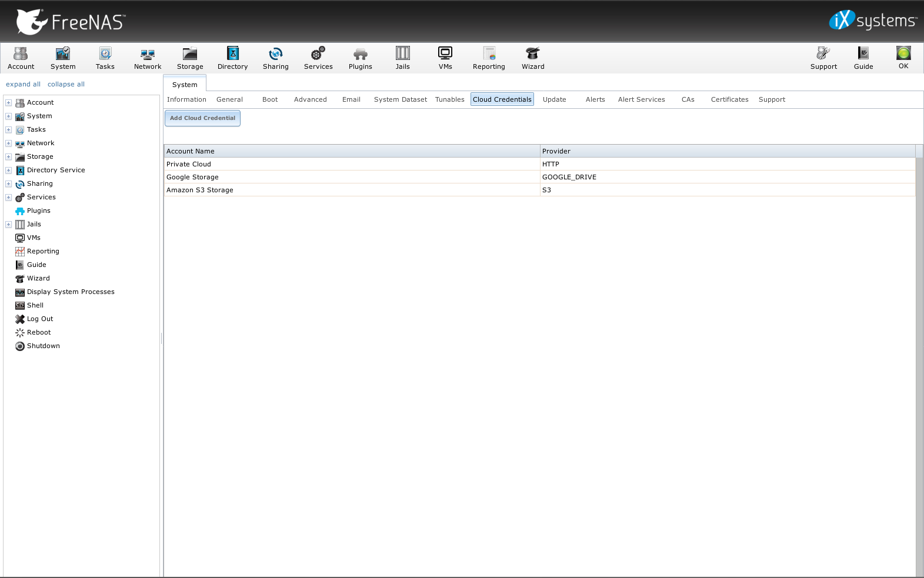Expand the Tasks tree node
This screenshot has width=924, height=578.
[x=9, y=129]
